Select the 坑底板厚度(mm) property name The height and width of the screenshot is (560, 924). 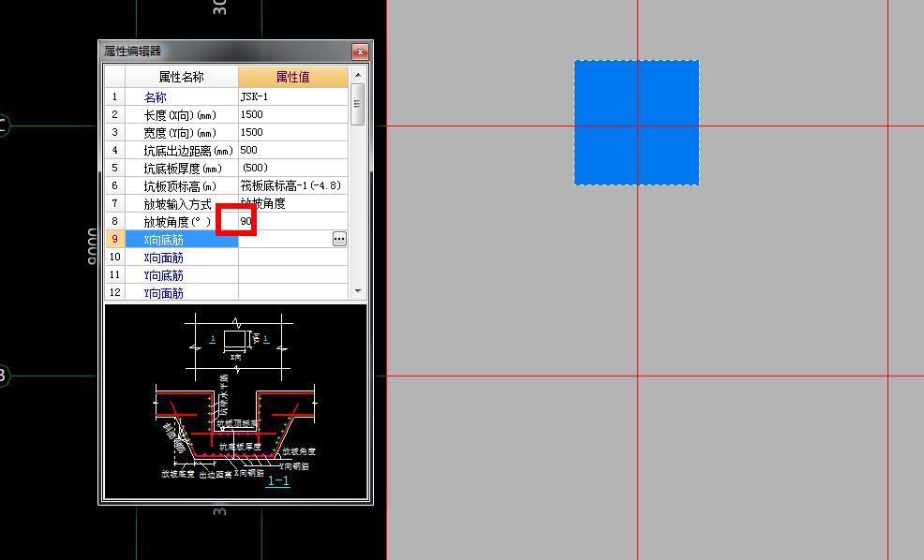182,168
